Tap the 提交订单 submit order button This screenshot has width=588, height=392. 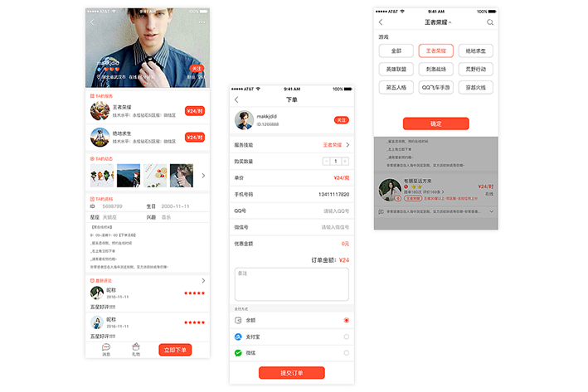click(x=292, y=373)
